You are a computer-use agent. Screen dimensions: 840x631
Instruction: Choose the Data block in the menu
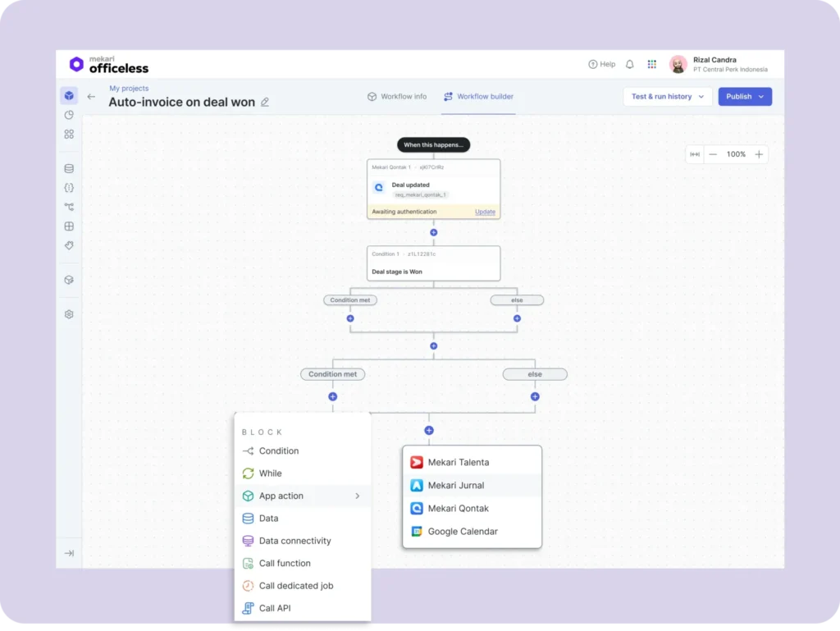269,518
